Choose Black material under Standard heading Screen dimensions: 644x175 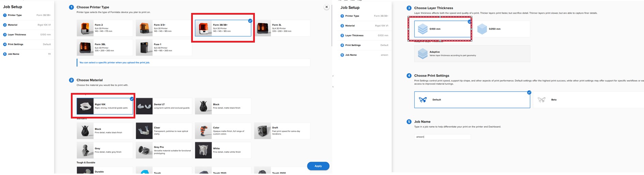(x=105, y=131)
